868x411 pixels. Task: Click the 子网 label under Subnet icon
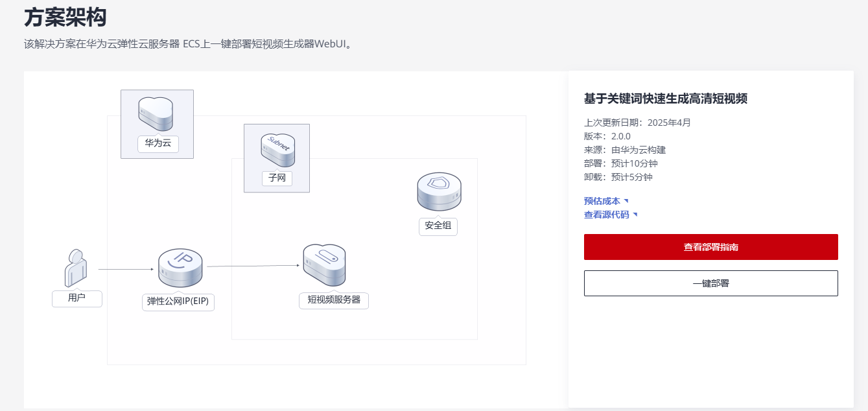click(277, 178)
